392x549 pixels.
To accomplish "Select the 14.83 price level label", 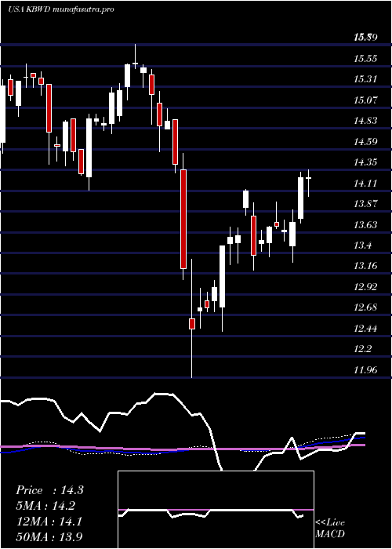I will click(x=365, y=121).
